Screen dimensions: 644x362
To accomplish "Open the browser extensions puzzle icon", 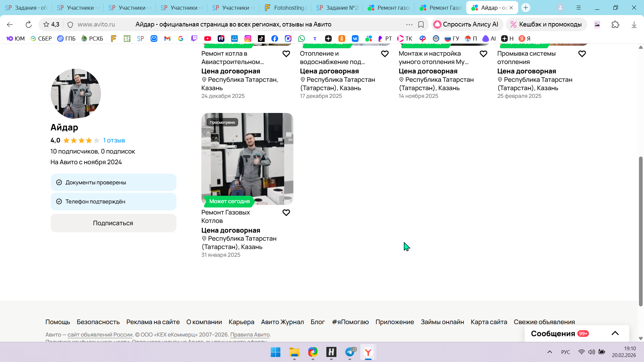I will (615, 24).
